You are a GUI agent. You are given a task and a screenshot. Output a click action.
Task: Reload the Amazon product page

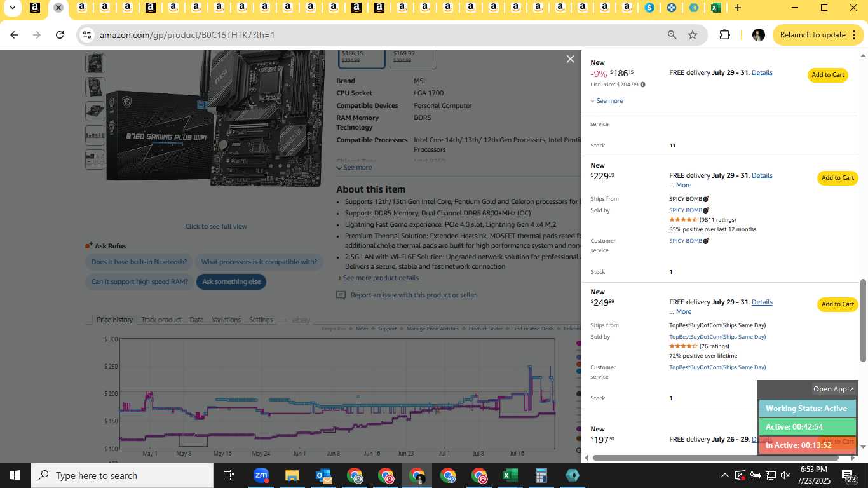coord(60,35)
